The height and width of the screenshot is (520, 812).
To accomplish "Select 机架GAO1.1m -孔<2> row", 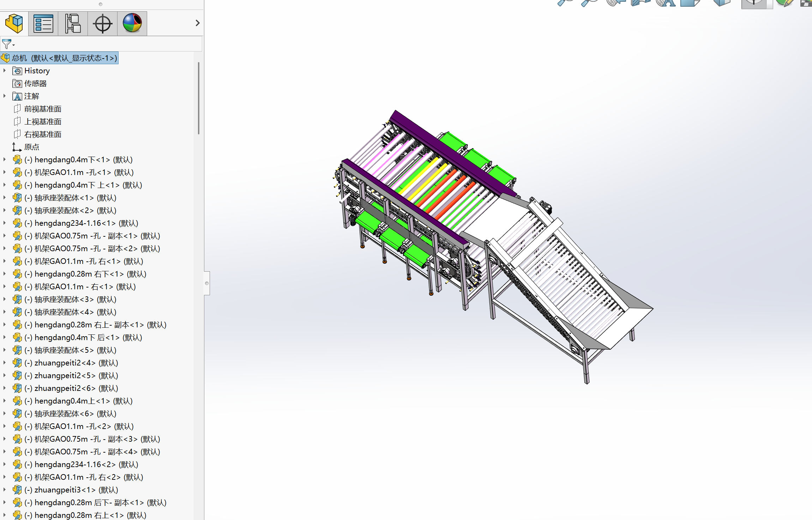I will (79, 427).
